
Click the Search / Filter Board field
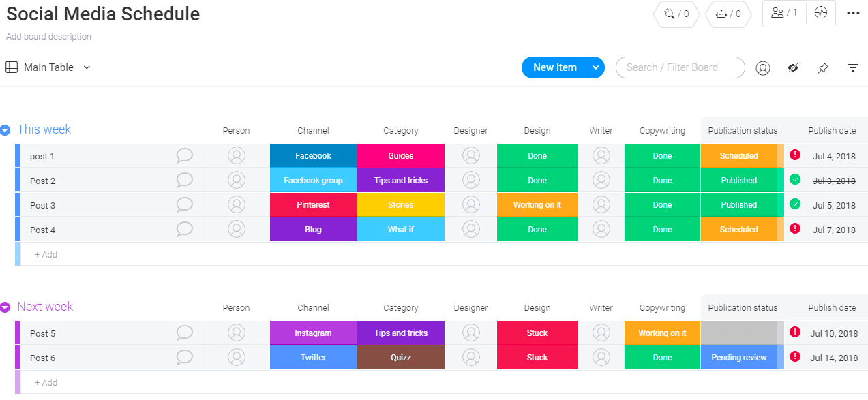click(680, 67)
